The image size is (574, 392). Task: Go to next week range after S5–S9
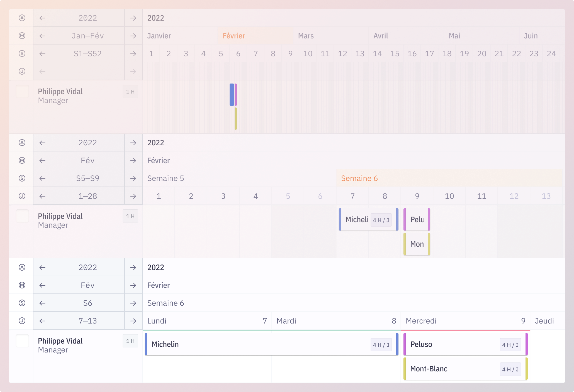pyautogui.click(x=133, y=178)
